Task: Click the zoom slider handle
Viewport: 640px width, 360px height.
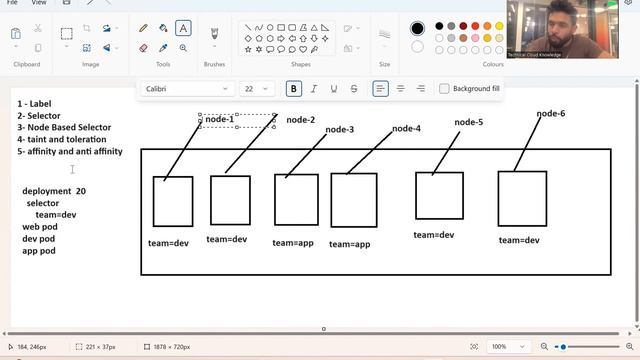Action: coord(563,347)
